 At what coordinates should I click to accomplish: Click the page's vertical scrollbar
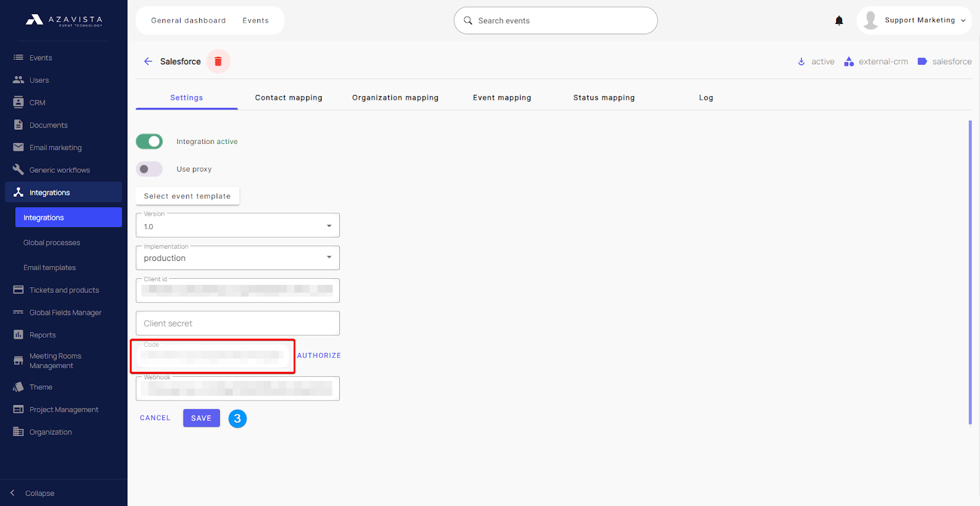pyautogui.click(x=970, y=272)
